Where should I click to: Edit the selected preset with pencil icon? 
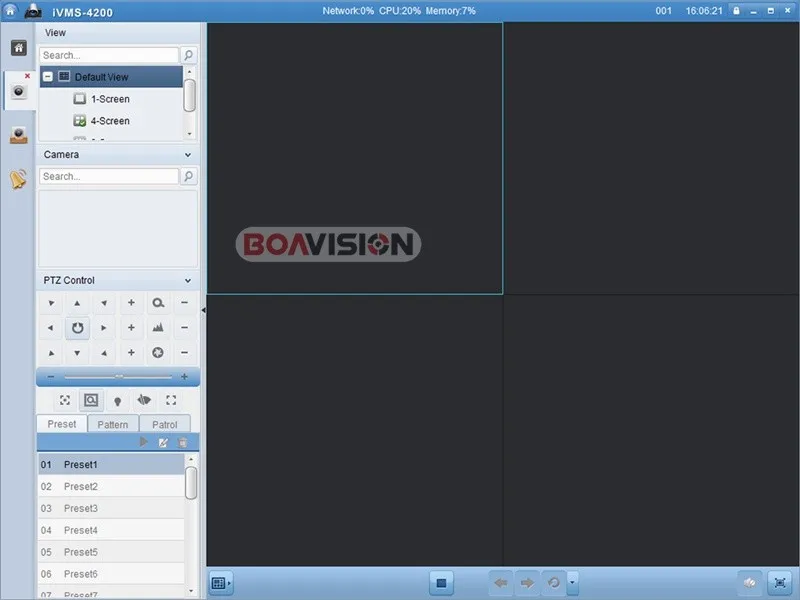(163, 442)
